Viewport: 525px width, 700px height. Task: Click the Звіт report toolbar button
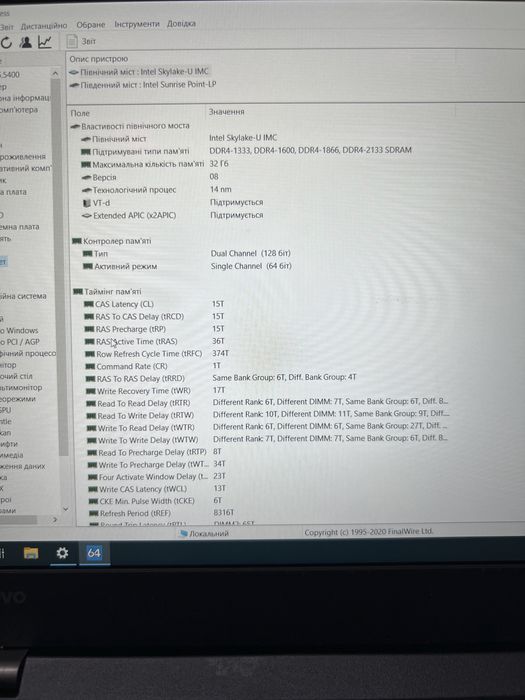(x=81, y=41)
